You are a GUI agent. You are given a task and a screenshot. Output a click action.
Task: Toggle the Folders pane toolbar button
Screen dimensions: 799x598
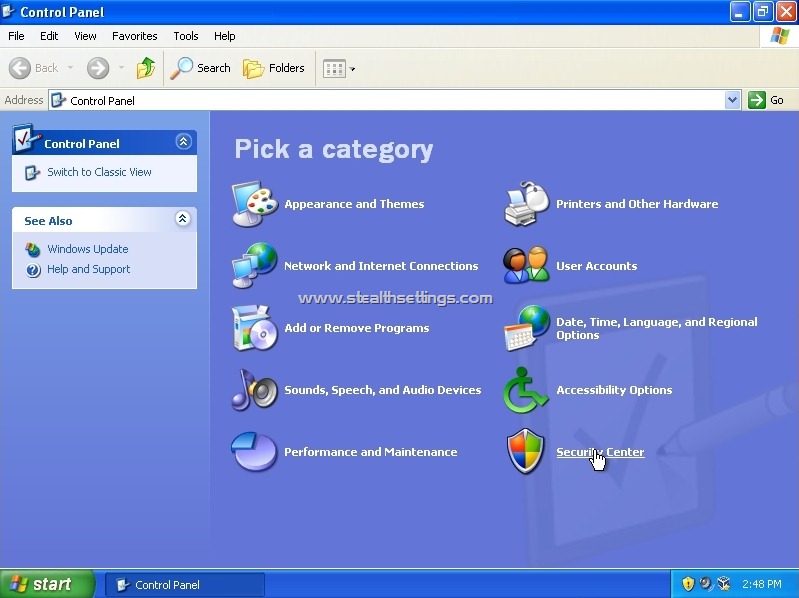coord(274,68)
